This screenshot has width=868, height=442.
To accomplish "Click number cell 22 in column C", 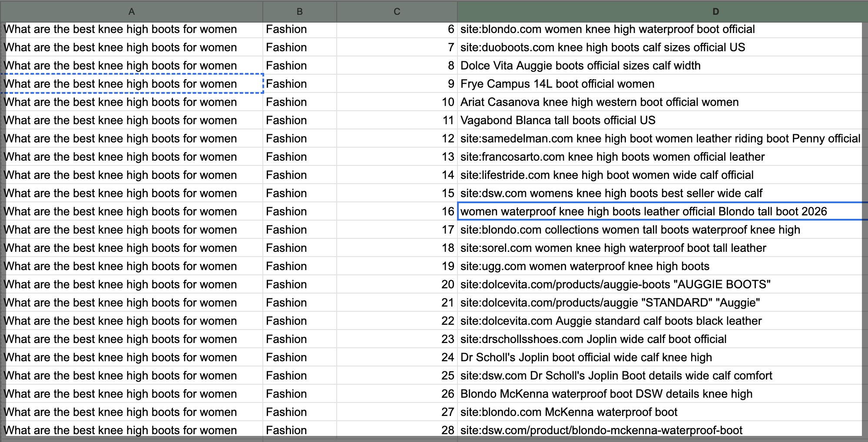I will coord(397,321).
